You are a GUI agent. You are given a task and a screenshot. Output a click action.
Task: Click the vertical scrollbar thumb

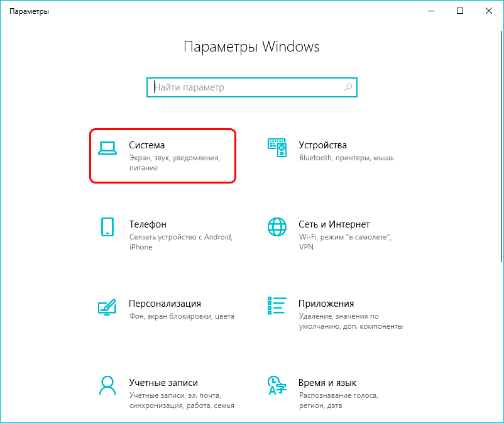(501, 146)
